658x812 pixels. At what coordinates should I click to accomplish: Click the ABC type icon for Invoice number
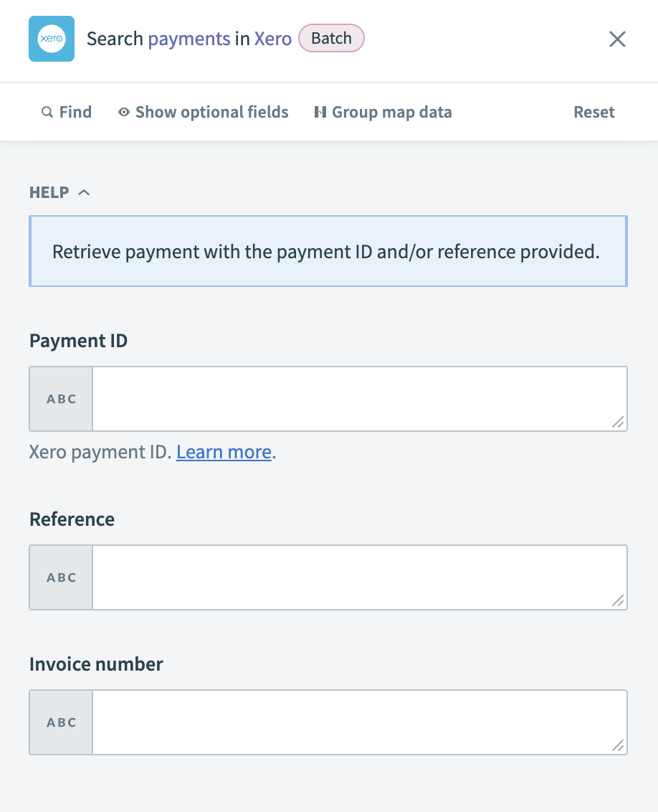(x=60, y=722)
